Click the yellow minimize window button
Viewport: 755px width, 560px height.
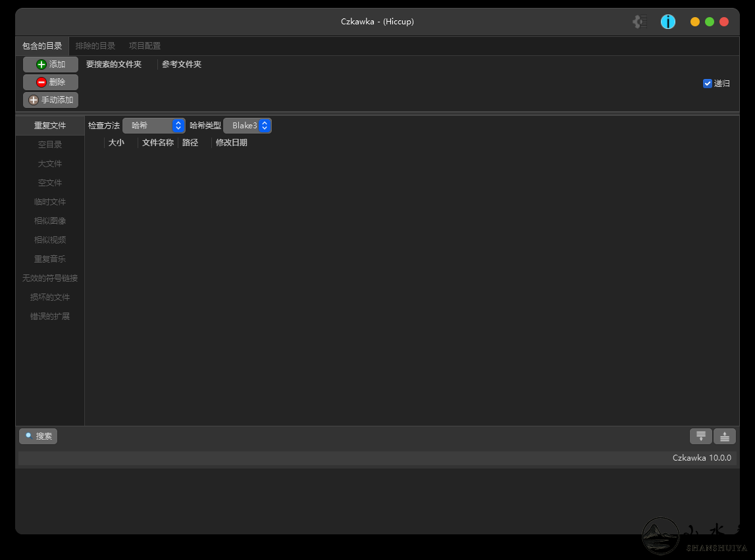click(695, 22)
